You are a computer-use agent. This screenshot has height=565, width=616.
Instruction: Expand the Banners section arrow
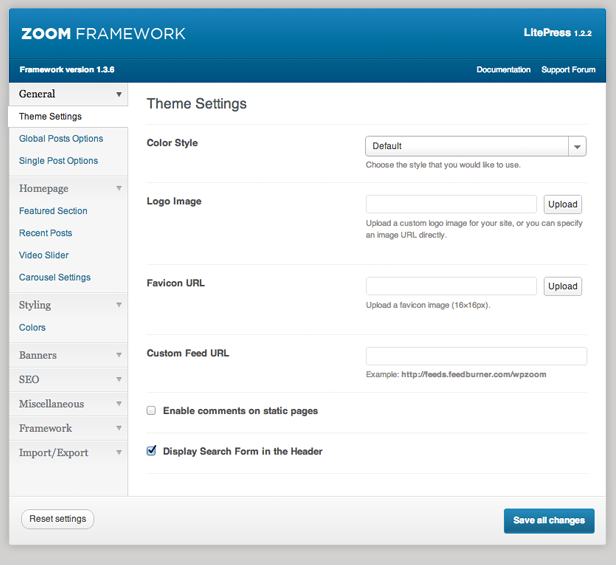(119, 355)
